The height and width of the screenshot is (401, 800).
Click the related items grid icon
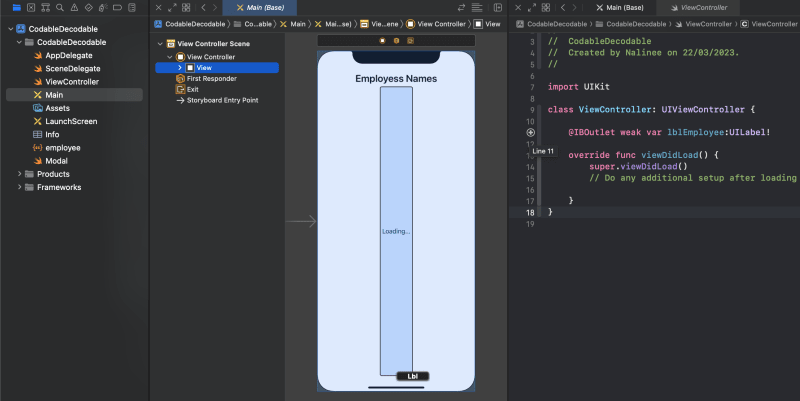click(x=186, y=8)
